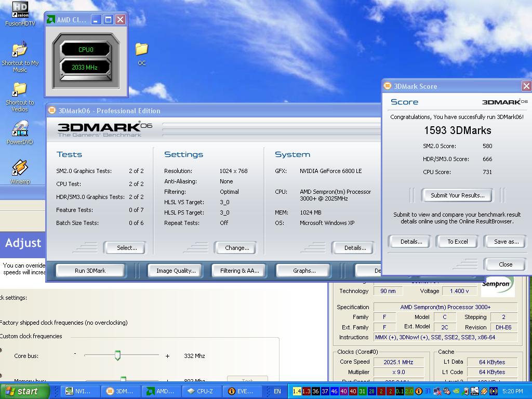Click the FusionHDTV tray icon
Image resolution: width=532 pixels, height=399 pixels.
(x=475, y=391)
